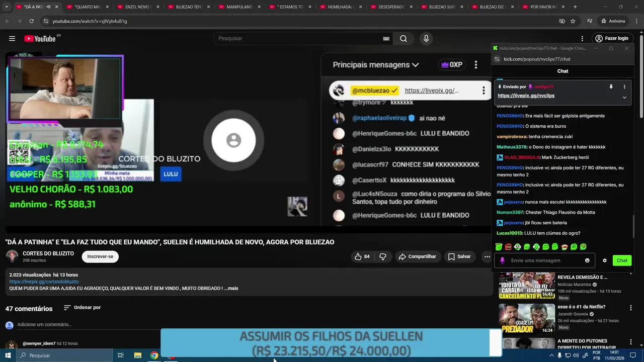Expand the description with ...mais
Screen dimensions: 644x362
click(x=231, y=288)
